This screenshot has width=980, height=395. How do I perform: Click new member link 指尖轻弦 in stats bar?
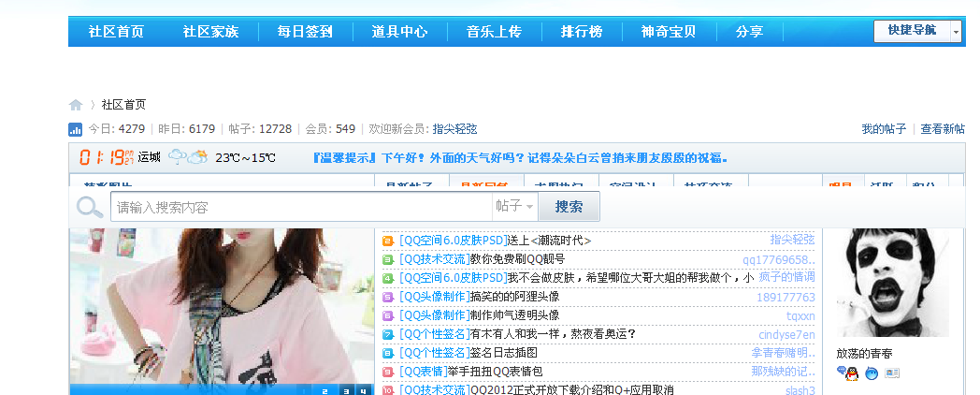[x=454, y=129]
